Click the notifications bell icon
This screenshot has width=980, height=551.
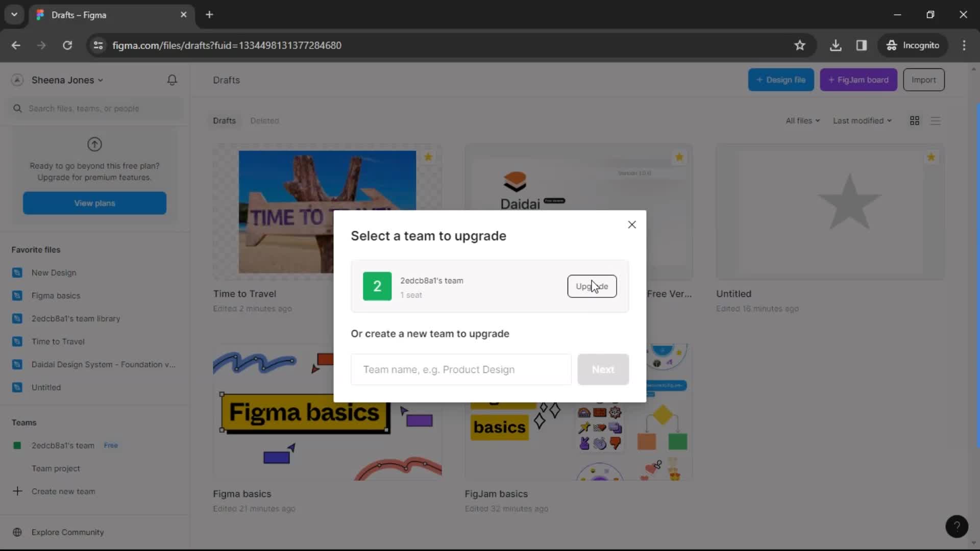173,80
